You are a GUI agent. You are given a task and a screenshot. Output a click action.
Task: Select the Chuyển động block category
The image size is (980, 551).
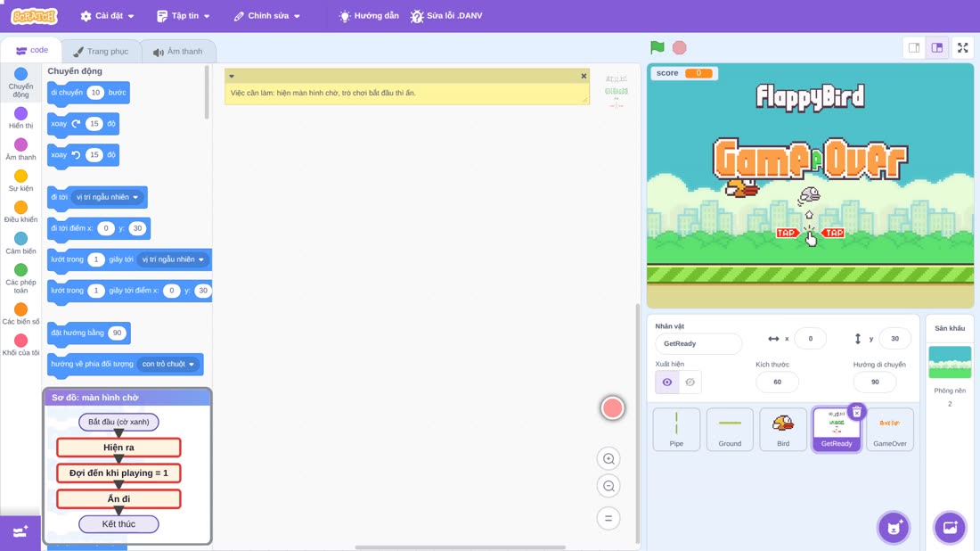click(20, 83)
